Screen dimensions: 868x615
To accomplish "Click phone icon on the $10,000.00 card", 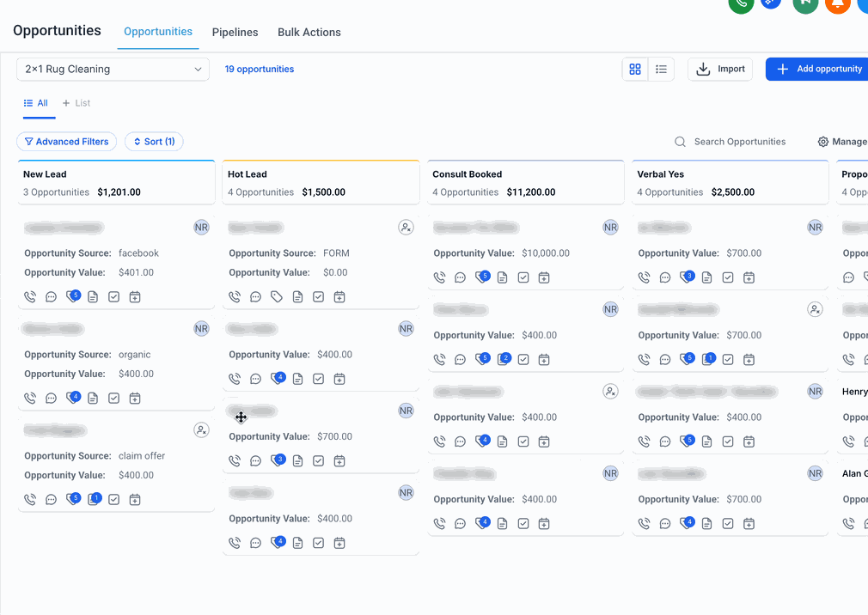I will 439,277.
